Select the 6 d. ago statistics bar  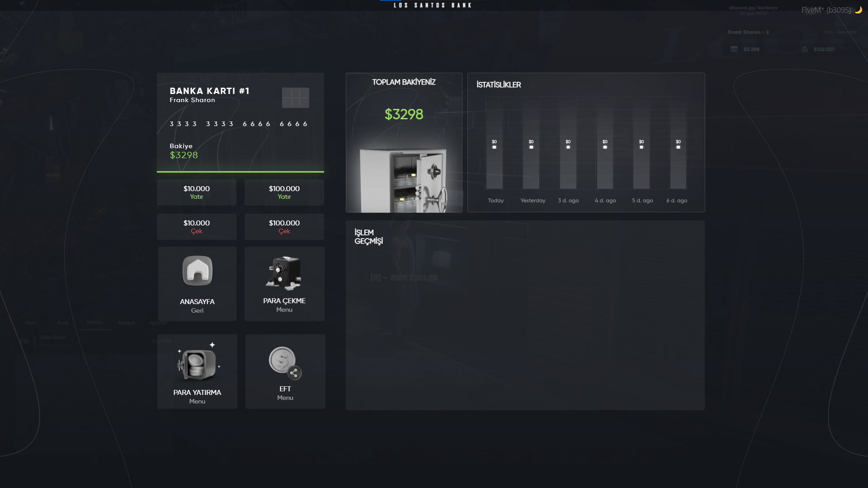click(x=678, y=143)
